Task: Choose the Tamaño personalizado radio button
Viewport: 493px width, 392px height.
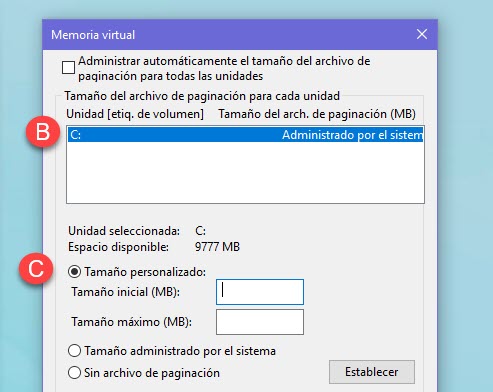Action: click(74, 272)
